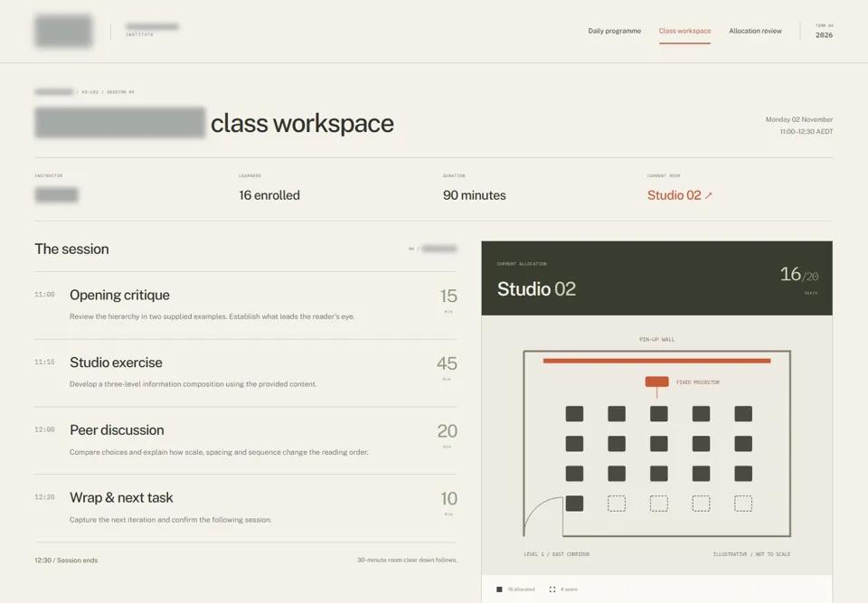The width and height of the screenshot is (868, 603).
Task: Select the Studio exercise session heading
Action: 117,363
